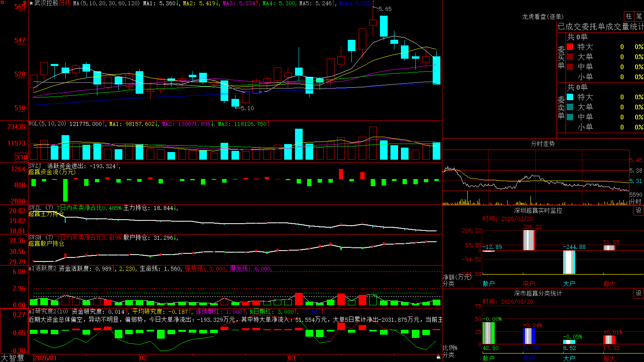Open 设 settings for 深圳超赢实时监控
This screenshot has height=362, width=644.
pos(638,210)
